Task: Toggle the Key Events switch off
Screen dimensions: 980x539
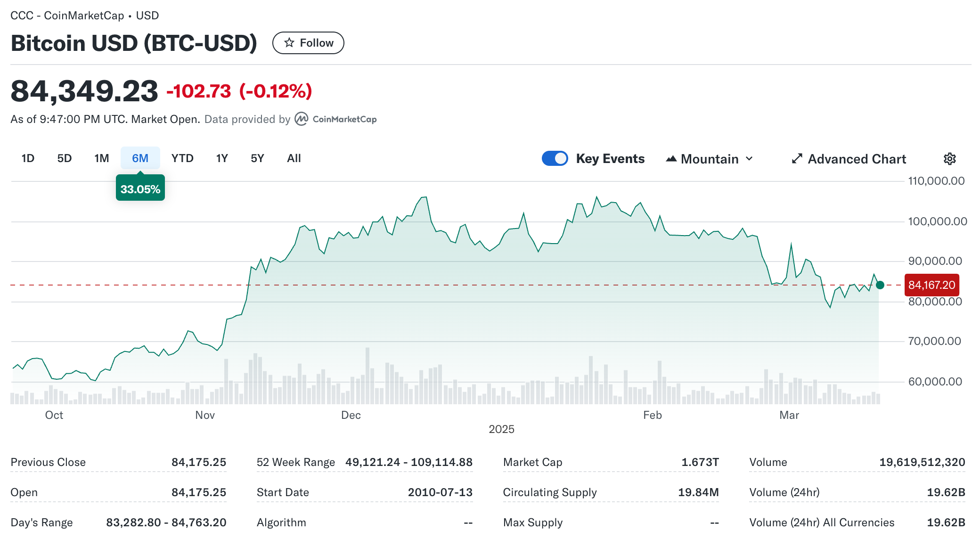Action: pyautogui.click(x=555, y=159)
